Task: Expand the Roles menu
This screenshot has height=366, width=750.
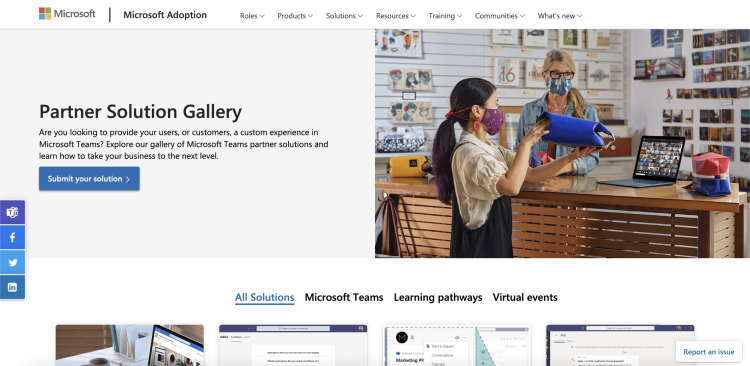Action: 252,16
